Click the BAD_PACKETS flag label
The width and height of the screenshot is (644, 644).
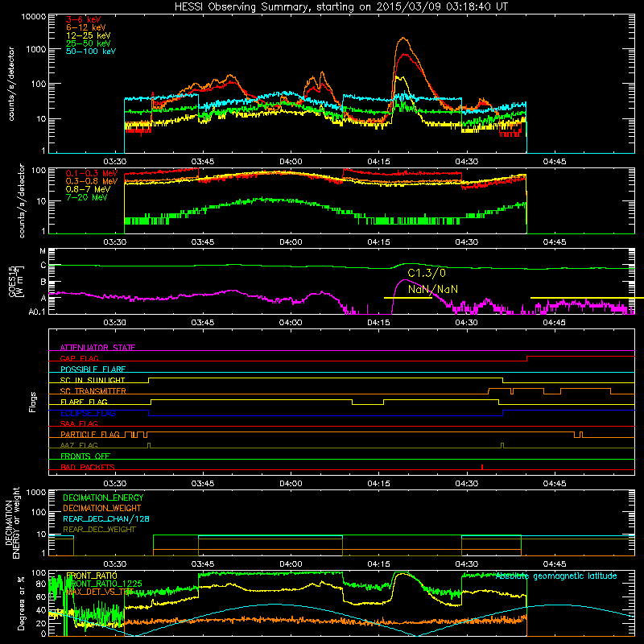(88, 467)
